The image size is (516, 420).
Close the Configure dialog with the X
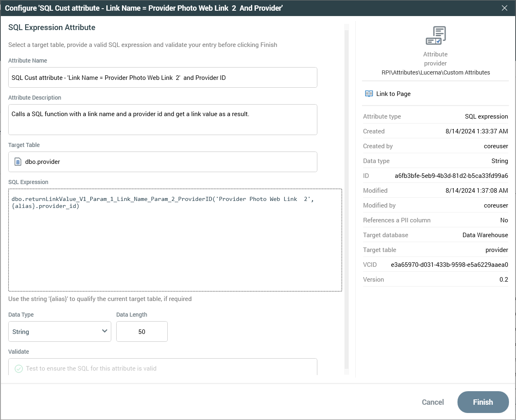[504, 8]
